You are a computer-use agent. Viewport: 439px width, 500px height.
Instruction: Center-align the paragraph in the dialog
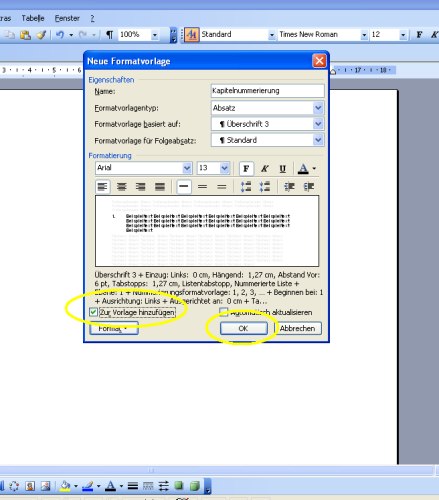122,187
